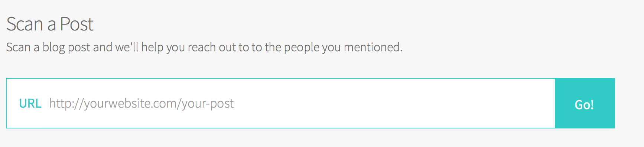Click the word 'Post' in the heading
This screenshot has width=644, height=147.
click(77, 24)
